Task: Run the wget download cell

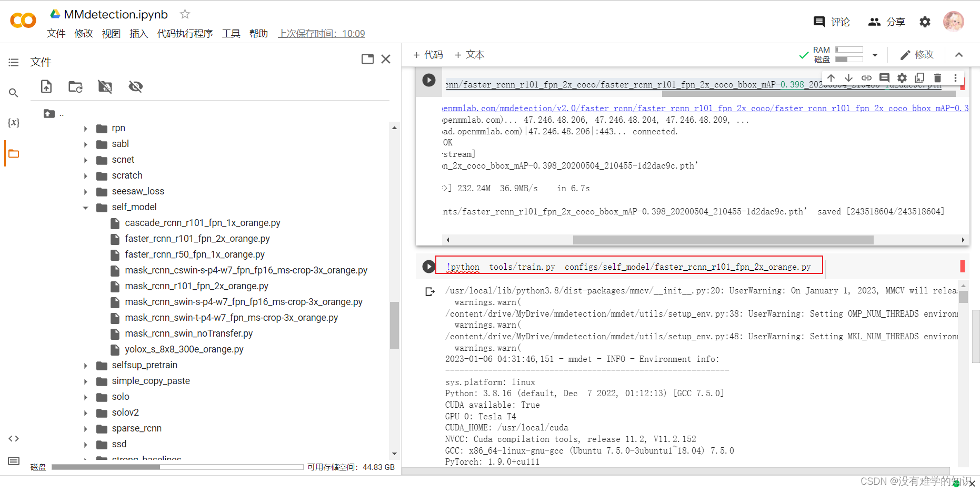Action: pos(429,80)
